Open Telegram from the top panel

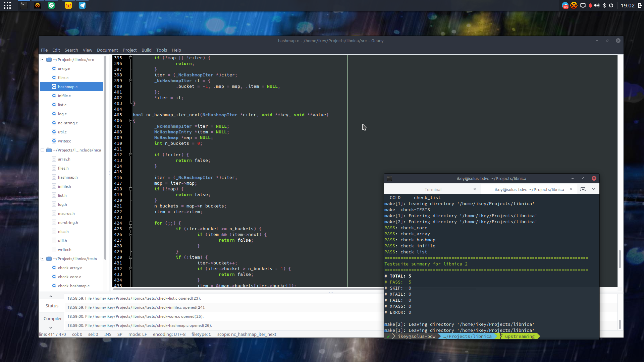pyautogui.click(x=82, y=5)
